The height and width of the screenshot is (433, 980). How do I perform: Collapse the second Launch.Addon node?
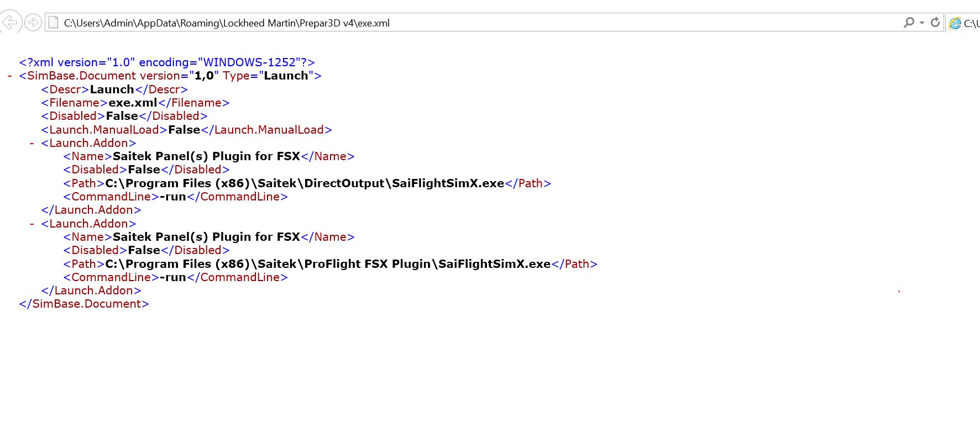click(32, 224)
